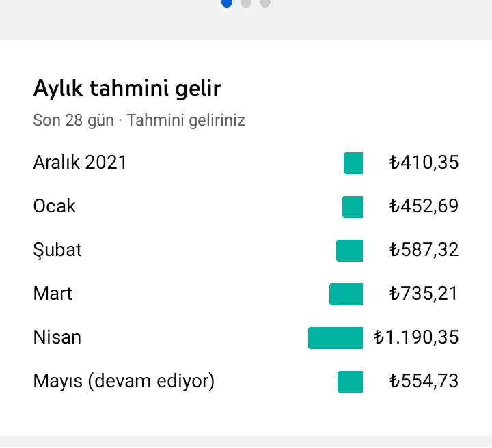Image resolution: width=492 pixels, height=448 pixels.
Task: Select the Mayıs (devam ediyor) label
Action: (x=124, y=382)
